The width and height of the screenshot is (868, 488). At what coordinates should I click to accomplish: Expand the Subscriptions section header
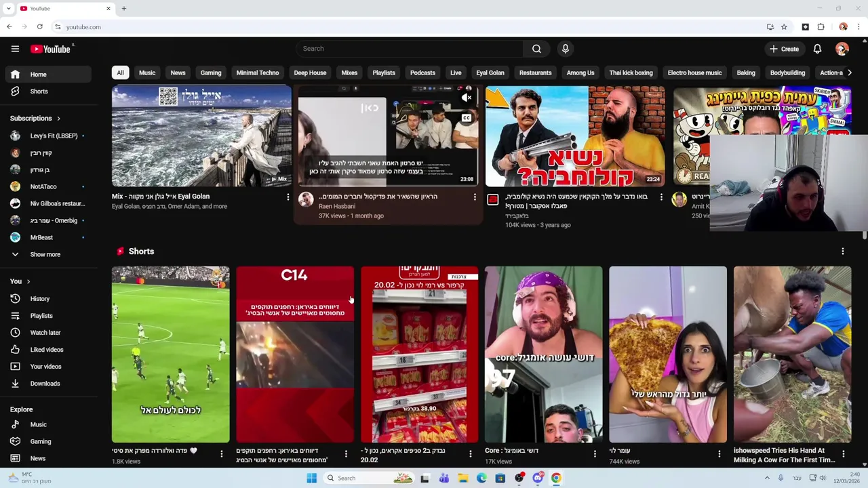coord(35,119)
